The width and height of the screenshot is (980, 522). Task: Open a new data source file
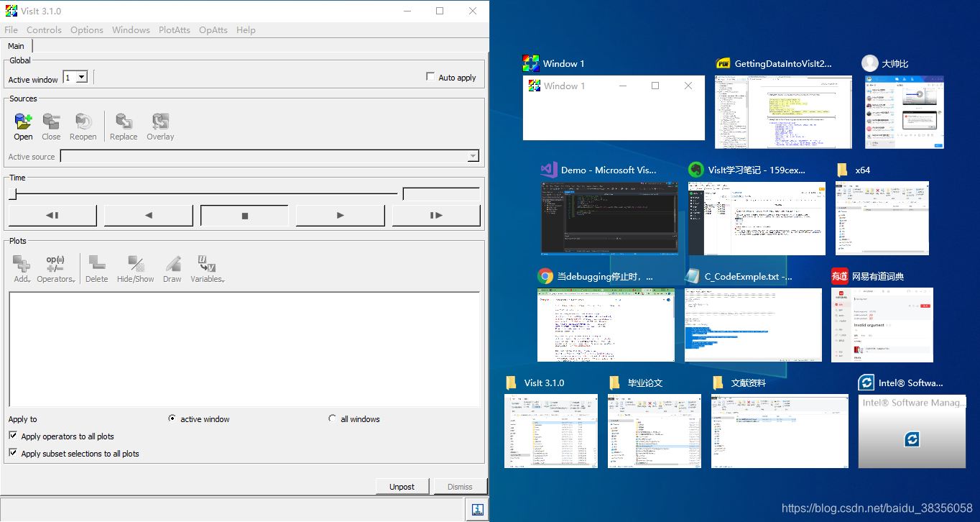click(x=23, y=126)
